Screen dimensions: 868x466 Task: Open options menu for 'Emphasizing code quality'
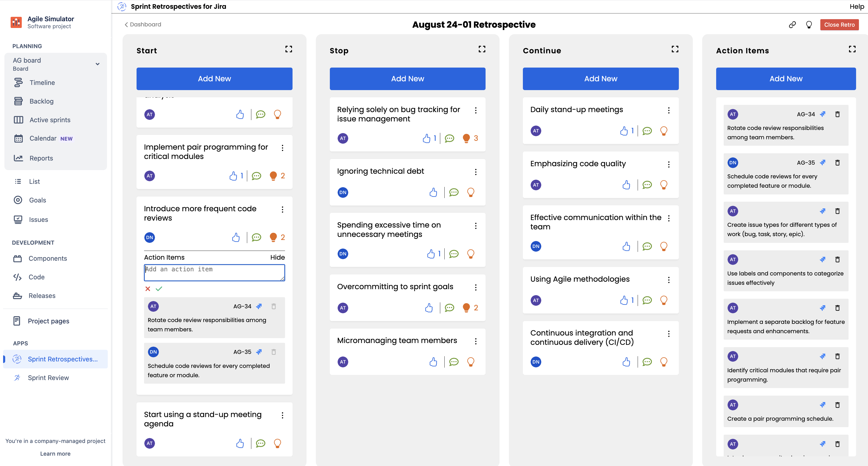tap(668, 164)
